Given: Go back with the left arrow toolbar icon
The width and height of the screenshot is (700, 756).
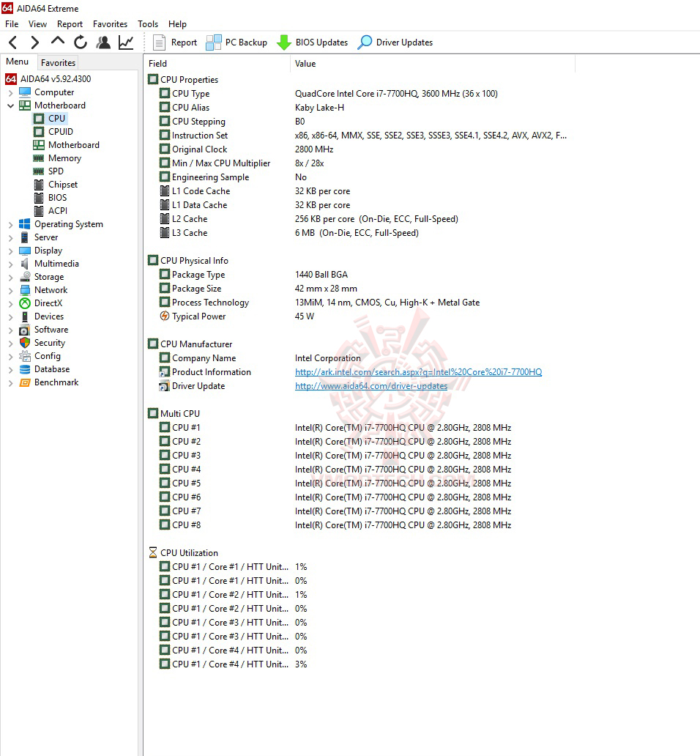Looking at the screenshot, I should pyautogui.click(x=13, y=42).
